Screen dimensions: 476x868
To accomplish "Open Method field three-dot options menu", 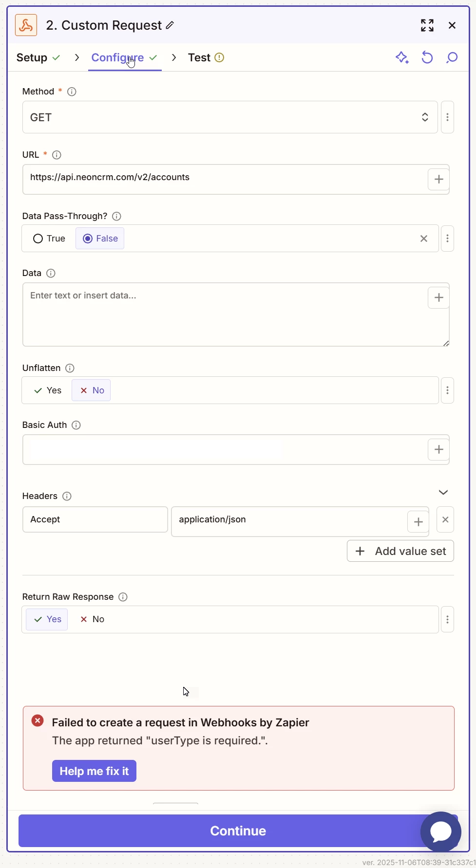I will click(x=447, y=117).
